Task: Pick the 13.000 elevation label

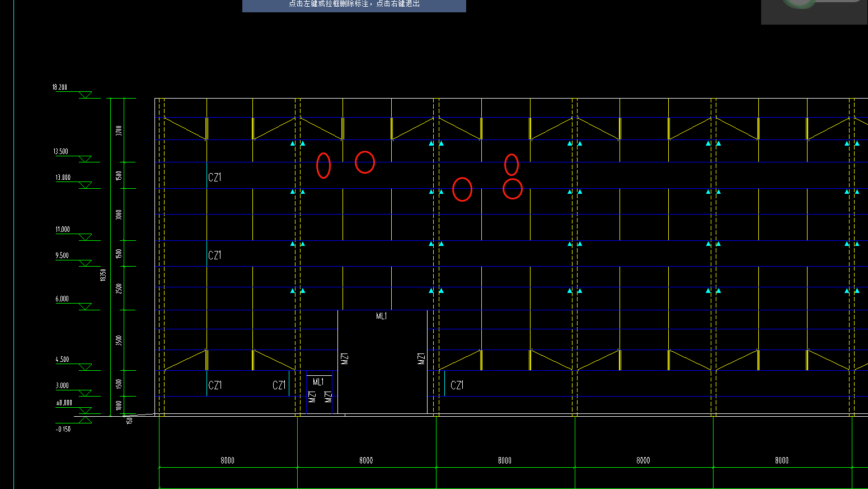Action: coord(63,177)
